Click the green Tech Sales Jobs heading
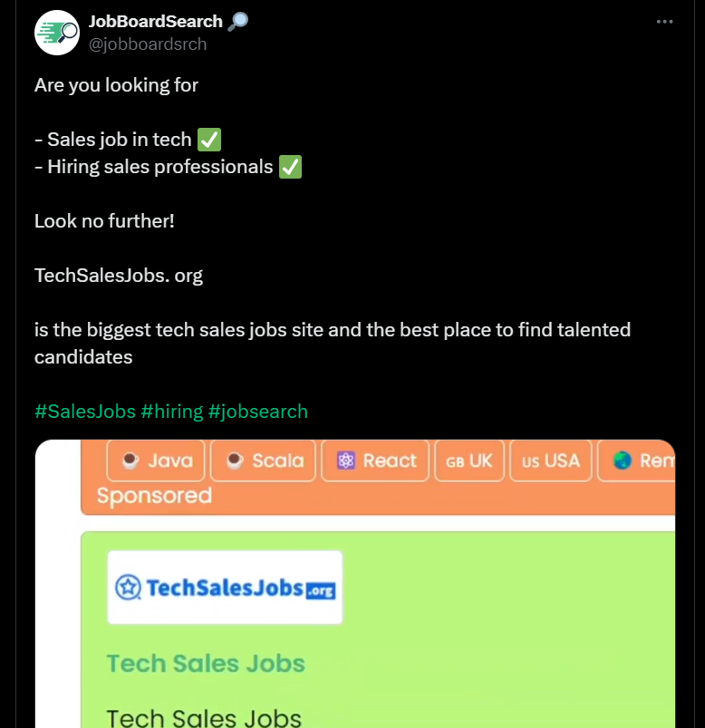The height and width of the screenshot is (728, 705). [206, 664]
